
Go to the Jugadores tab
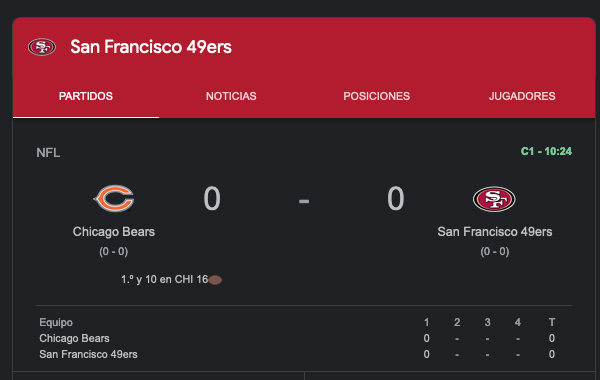pyautogui.click(x=522, y=96)
